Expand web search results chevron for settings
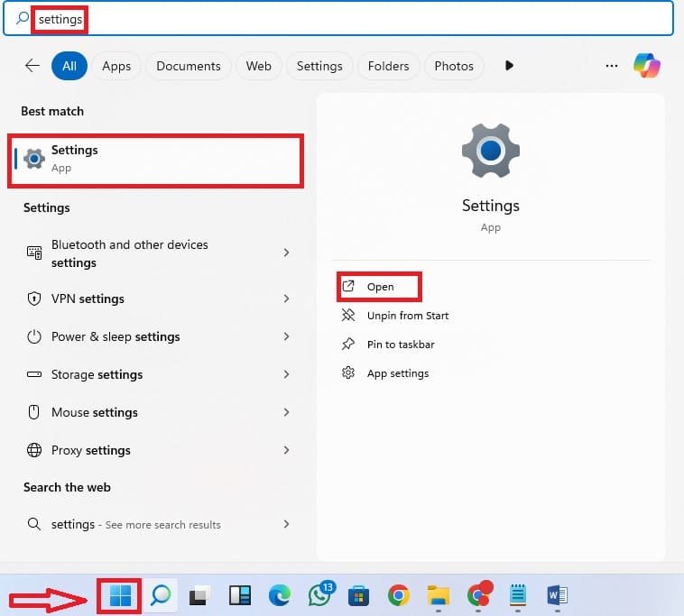 point(286,524)
